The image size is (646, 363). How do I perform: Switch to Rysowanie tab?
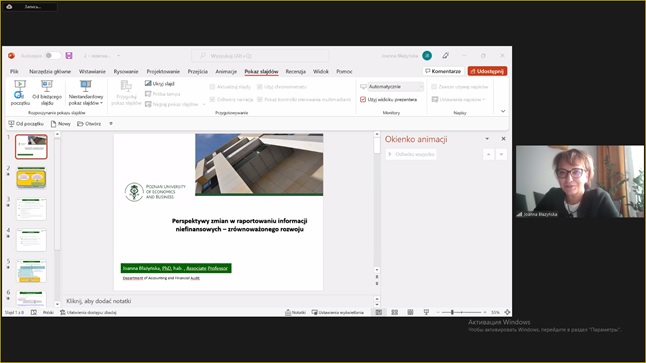[x=126, y=71]
